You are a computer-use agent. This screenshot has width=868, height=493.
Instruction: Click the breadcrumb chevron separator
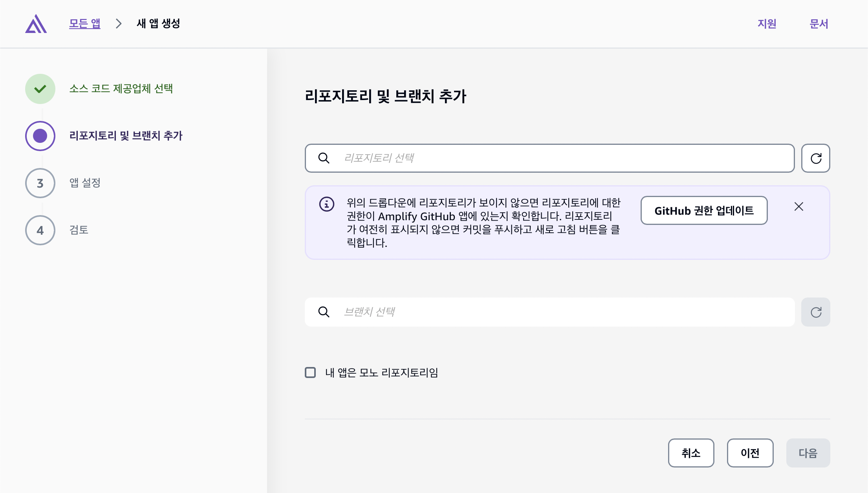(x=119, y=24)
